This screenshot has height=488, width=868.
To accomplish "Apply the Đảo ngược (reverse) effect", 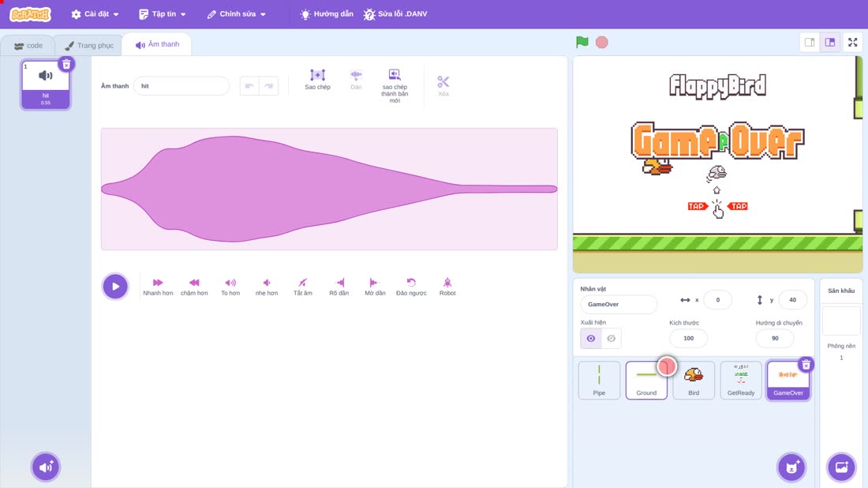I will [411, 287].
